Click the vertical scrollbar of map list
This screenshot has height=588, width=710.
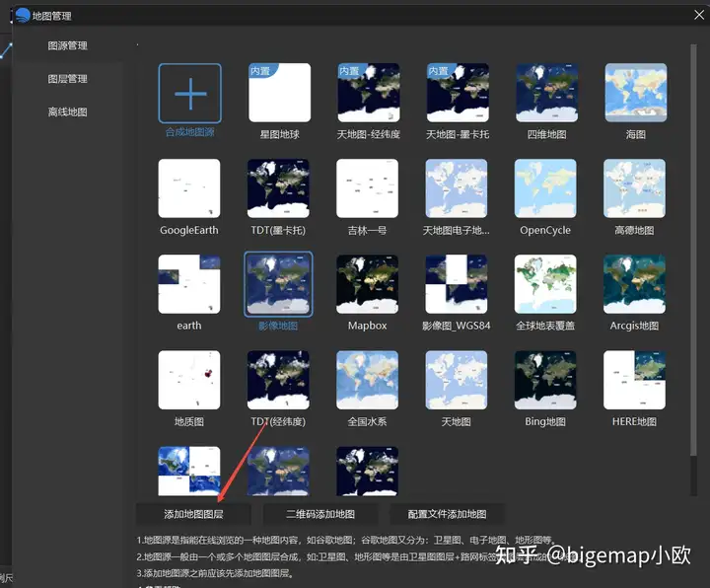tap(693, 250)
